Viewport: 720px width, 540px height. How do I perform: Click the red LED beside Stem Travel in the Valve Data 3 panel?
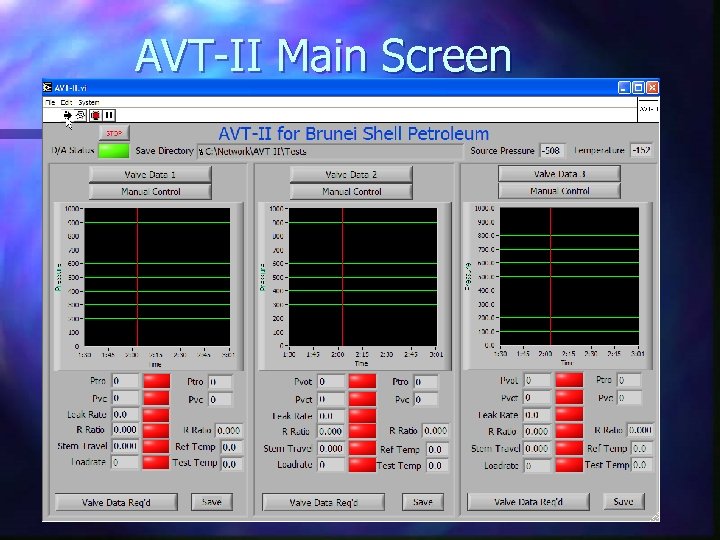point(569,448)
